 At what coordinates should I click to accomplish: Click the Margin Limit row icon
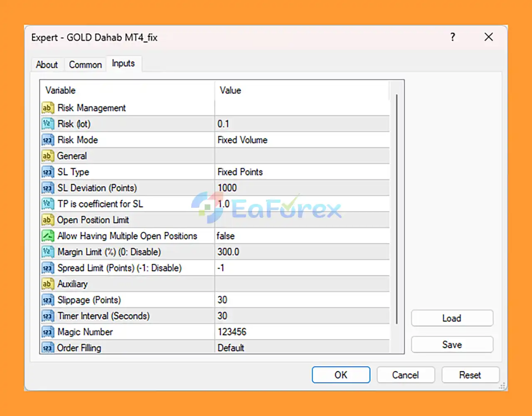(x=47, y=252)
